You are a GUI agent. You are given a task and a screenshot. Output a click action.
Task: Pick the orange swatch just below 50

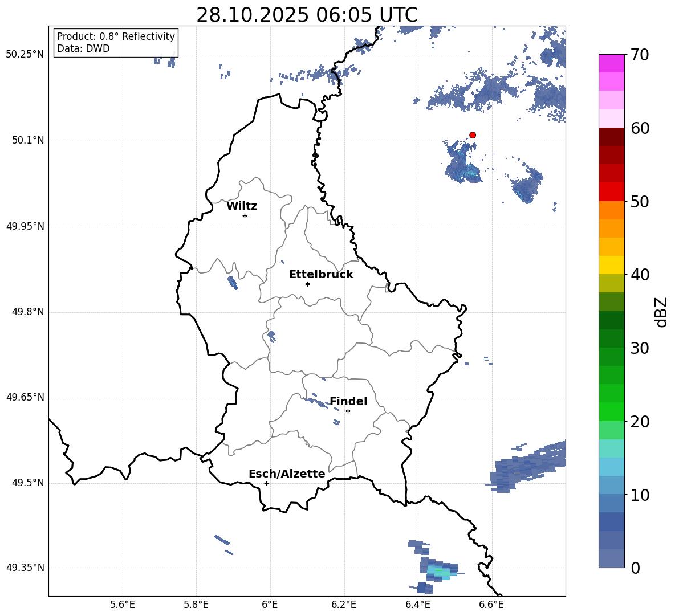tap(611, 210)
